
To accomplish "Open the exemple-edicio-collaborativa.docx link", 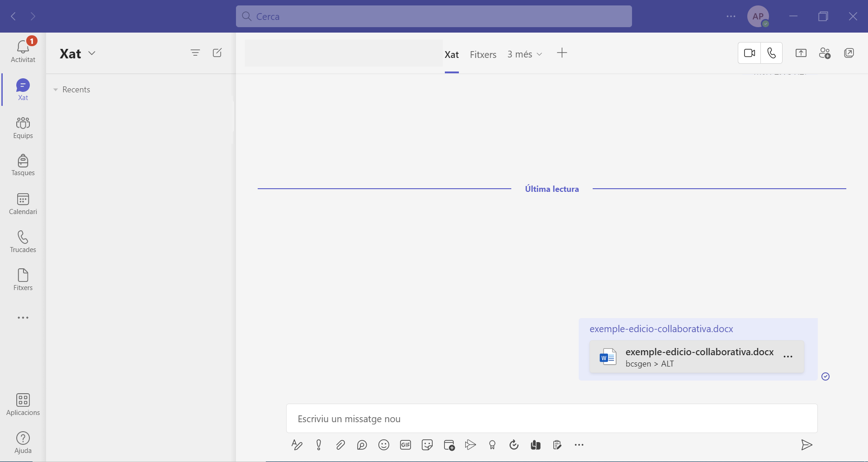I will point(661,329).
